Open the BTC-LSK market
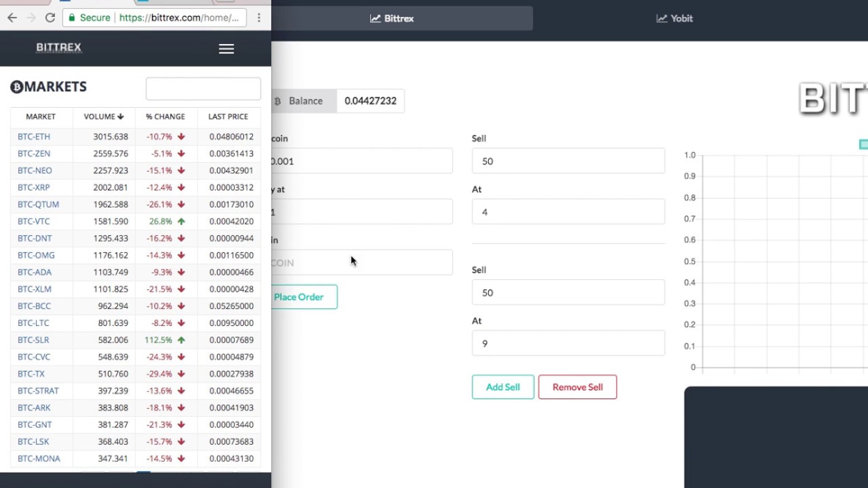This screenshot has height=488, width=868. [x=33, y=442]
